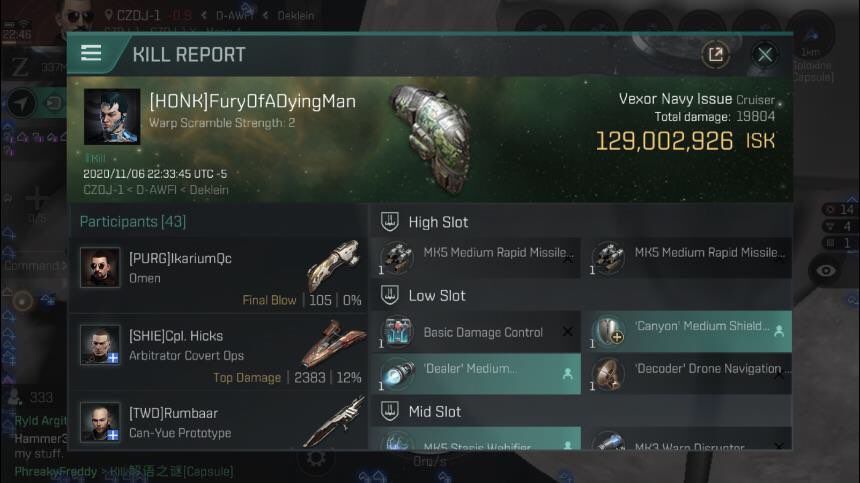Select the 'Canyon' Medium Shield module

(x=687, y=331)
